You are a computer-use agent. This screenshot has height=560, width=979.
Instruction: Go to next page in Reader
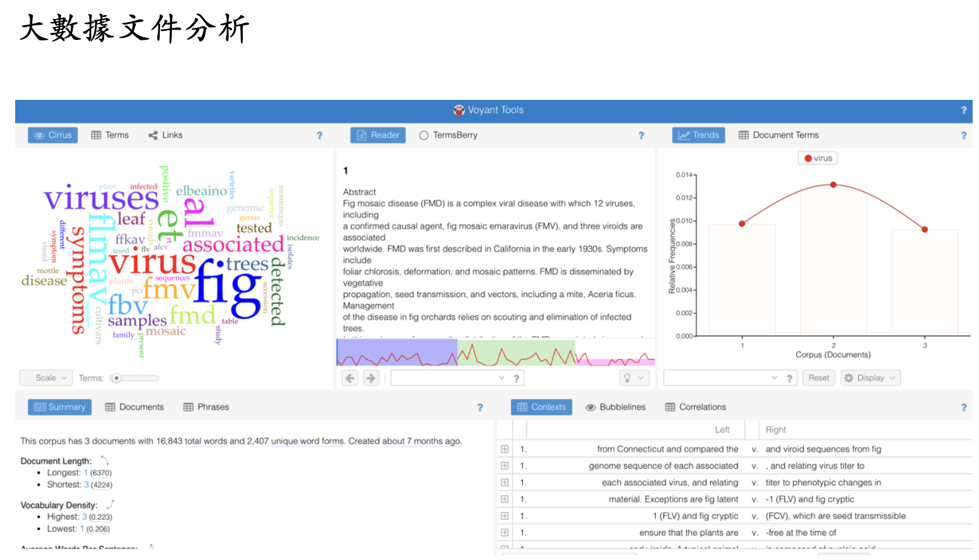click(x=371, y=378)
